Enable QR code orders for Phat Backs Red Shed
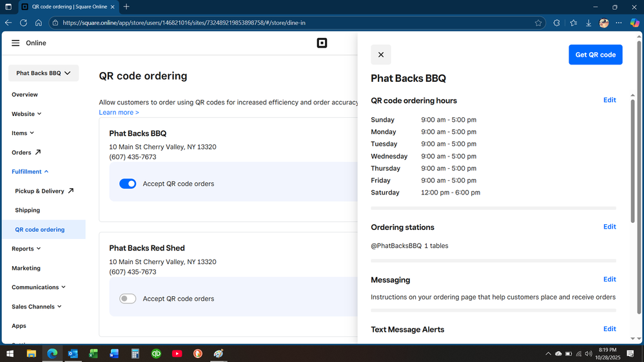 (128, 299)
